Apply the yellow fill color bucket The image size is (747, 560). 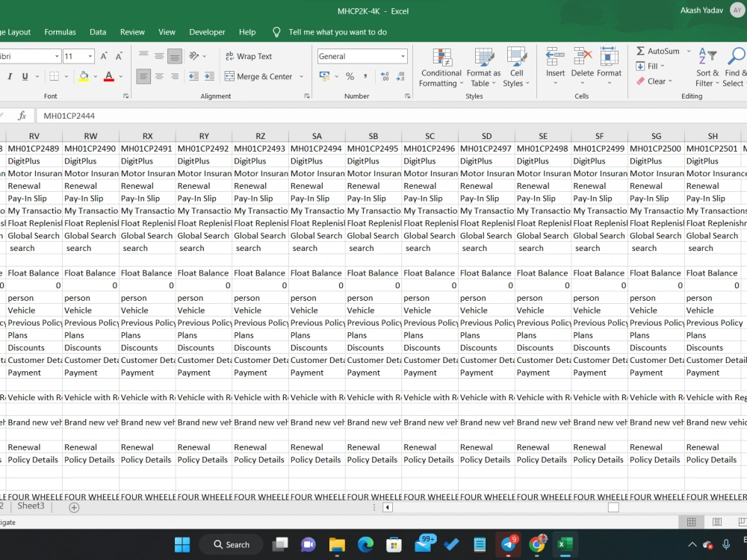[x=84, y=76]
